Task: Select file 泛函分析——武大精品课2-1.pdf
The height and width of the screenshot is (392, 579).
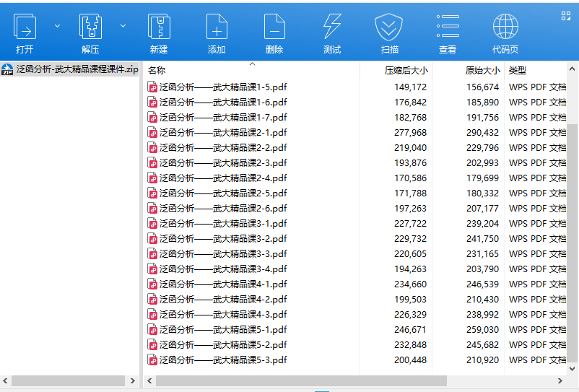Action: pos(223,133)
